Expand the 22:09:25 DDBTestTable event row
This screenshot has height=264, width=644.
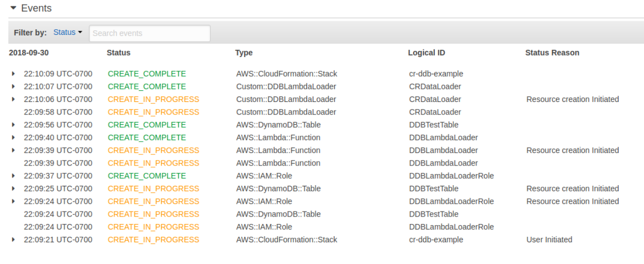pos(13,188)
